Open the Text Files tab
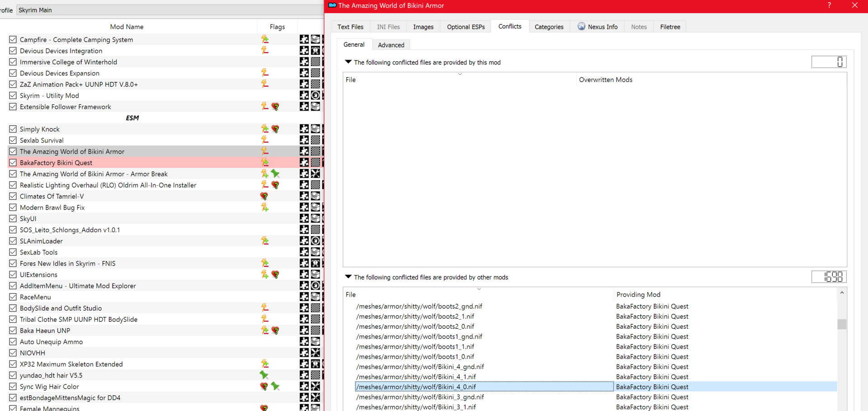Image resolution: width=868 pixels, height=411 pixels. (x=350, y=27)
